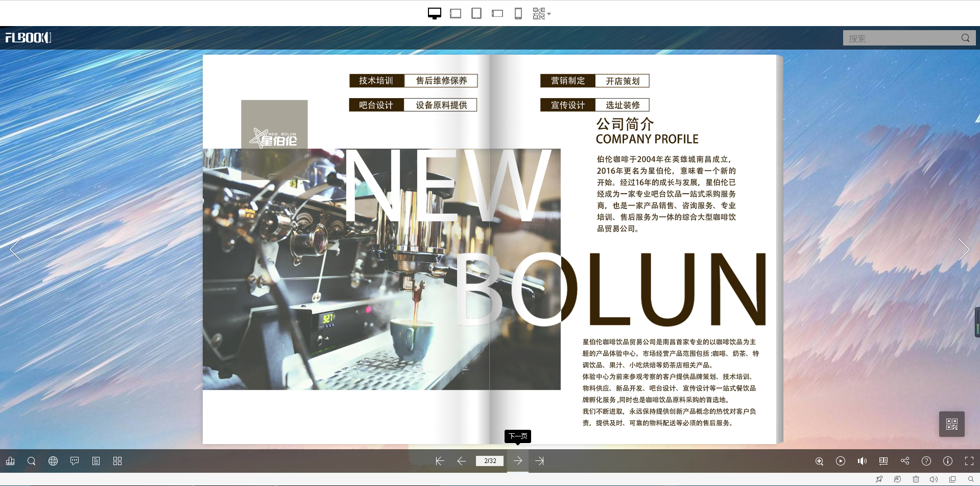
Task: Jump to the last page
Action: tap(540, 461)
